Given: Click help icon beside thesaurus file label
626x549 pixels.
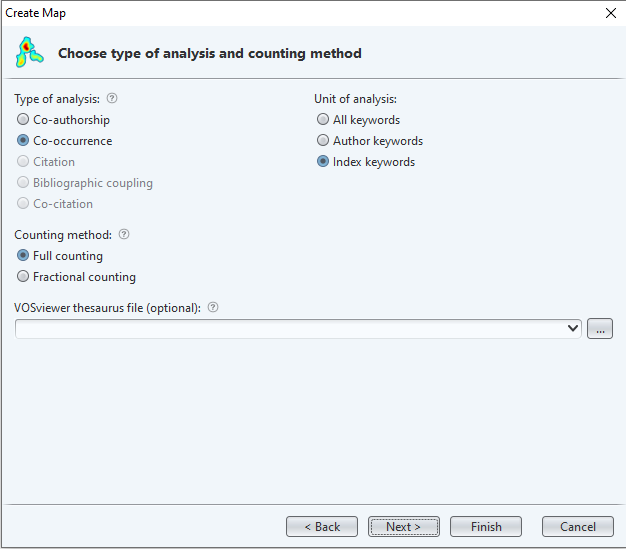Looking at the screenshot, I should click(213, 307).
